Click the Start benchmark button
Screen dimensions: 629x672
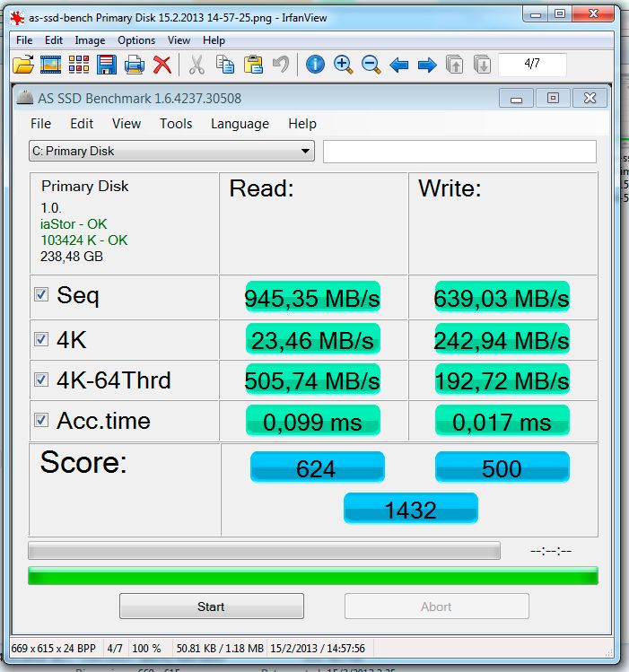(x=212, y=606)
